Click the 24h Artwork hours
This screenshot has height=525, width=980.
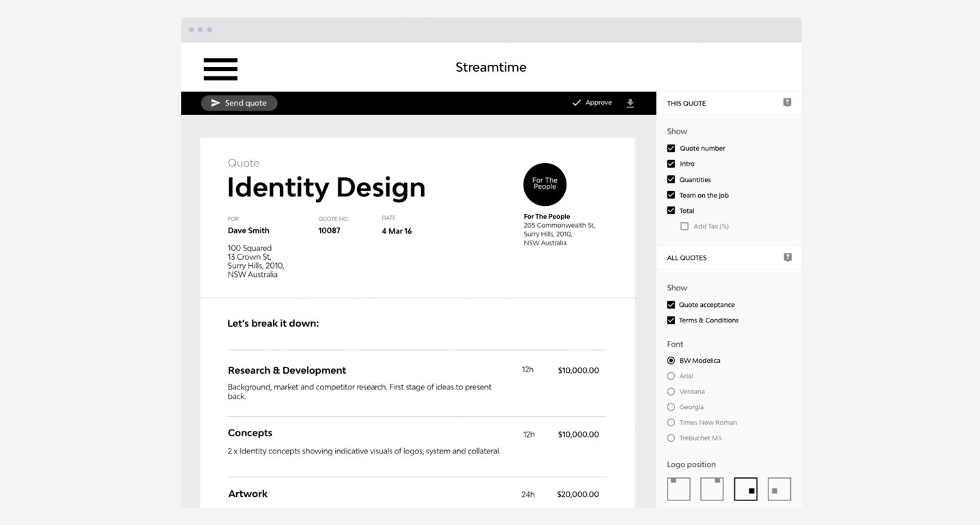coord(528,494)
